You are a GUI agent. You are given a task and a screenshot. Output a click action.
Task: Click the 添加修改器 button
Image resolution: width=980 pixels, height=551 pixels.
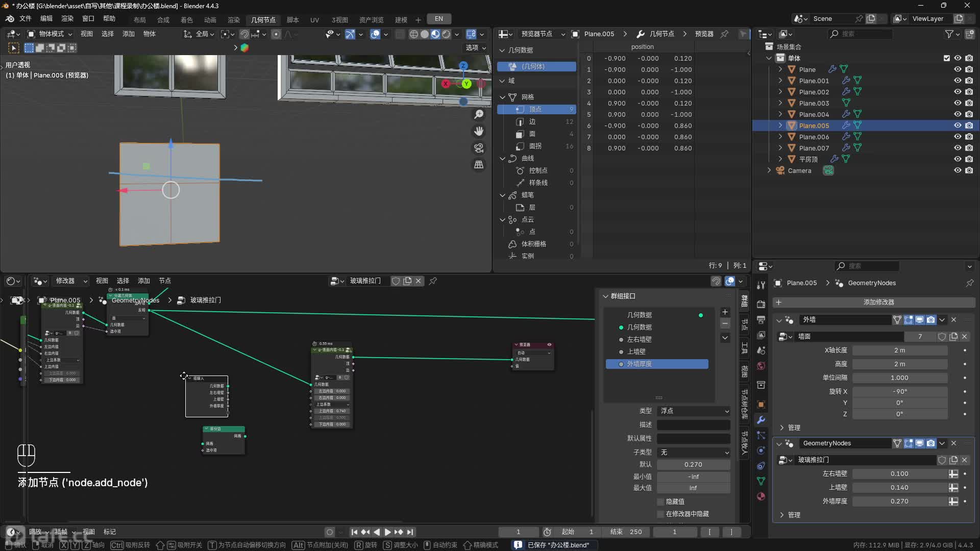[x=873, y=303]
